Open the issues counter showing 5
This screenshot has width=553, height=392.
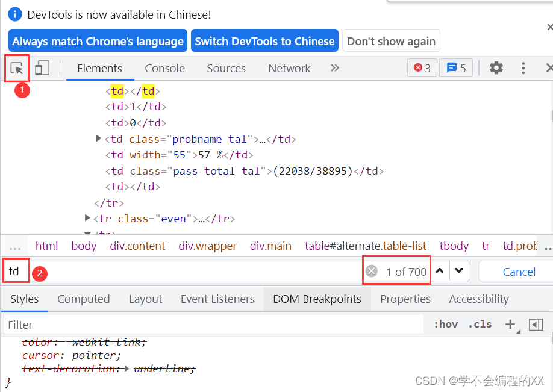click(x=456, y=67)
